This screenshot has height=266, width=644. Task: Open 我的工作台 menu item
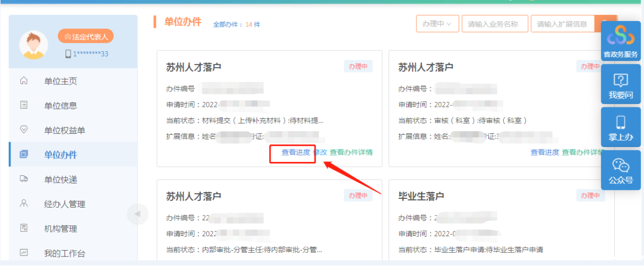click(64, 253)
